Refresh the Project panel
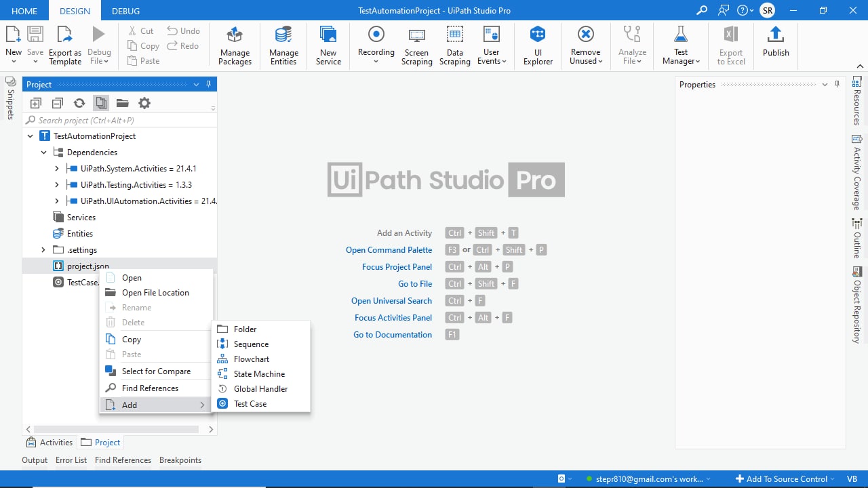 click(x=79, y=103)
